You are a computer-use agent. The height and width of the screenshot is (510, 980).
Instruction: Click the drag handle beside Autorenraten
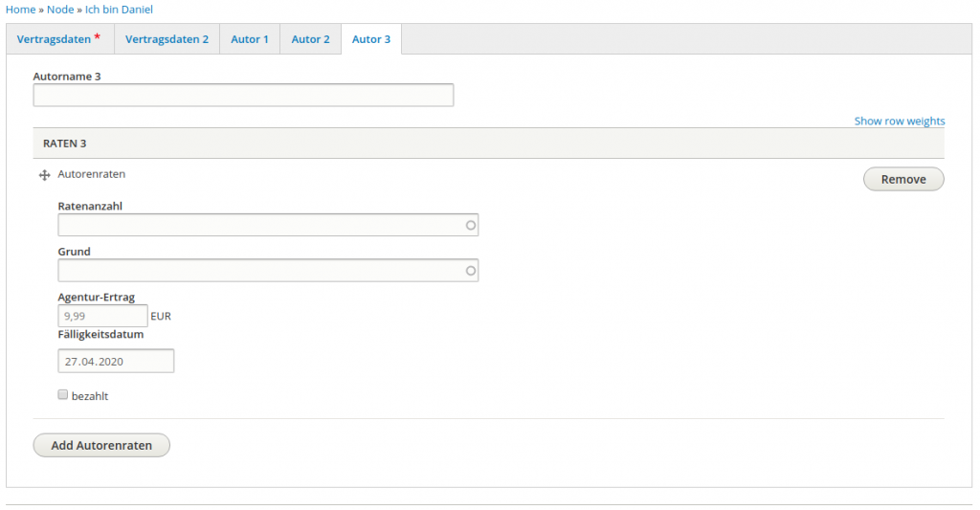[x=44, y=176]
